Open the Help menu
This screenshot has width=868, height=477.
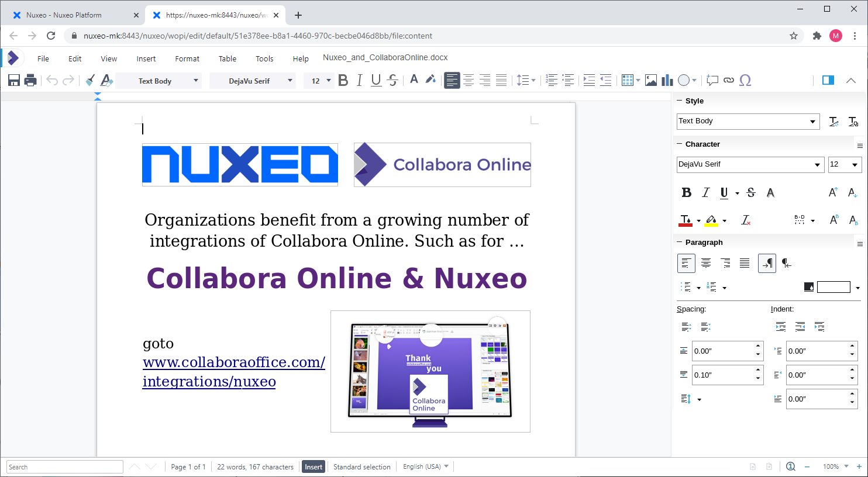[301, 58]
